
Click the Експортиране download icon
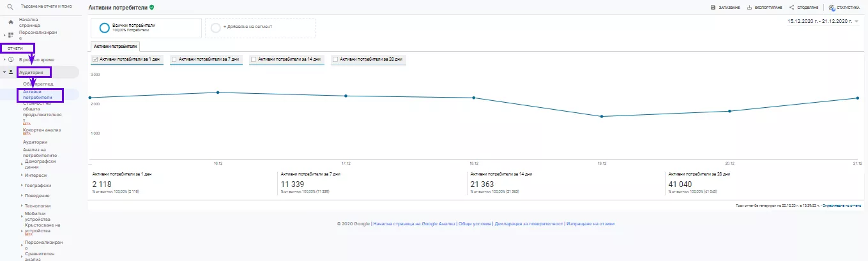(749, 8)
